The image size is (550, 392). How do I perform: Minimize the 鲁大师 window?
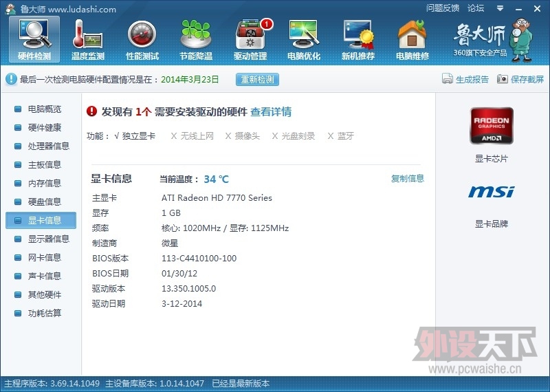tap(519, 9)
